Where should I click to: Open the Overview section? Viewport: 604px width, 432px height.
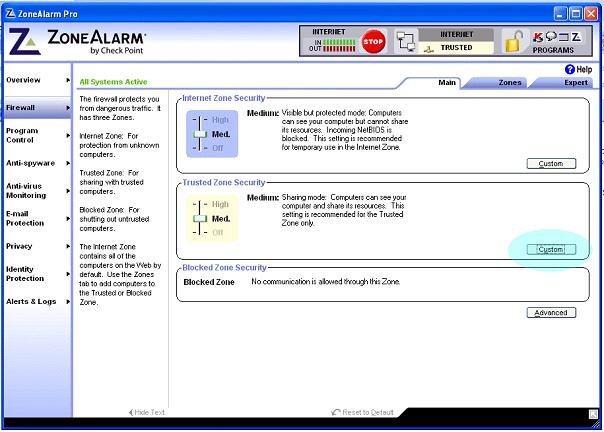coord(23,80)
